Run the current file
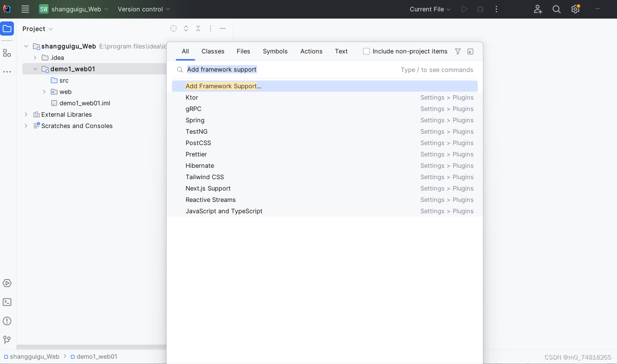Viewport: 617px width, 364px height. coord(464,9)
